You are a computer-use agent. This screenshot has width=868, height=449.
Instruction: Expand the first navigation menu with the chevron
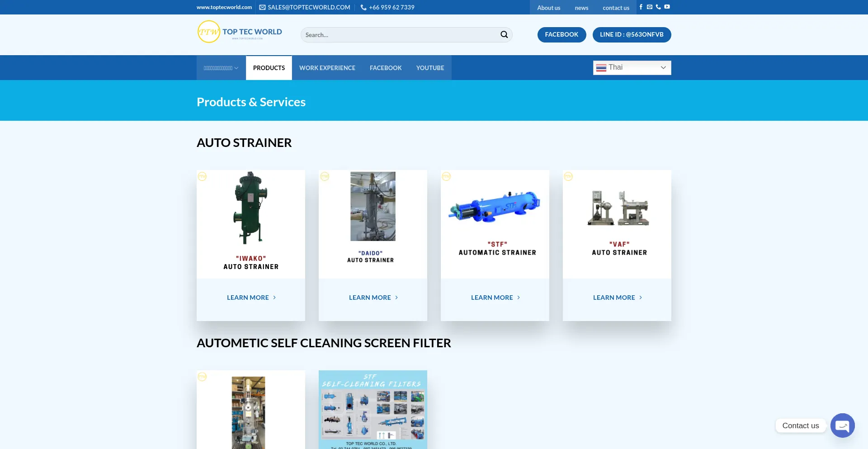236,68
